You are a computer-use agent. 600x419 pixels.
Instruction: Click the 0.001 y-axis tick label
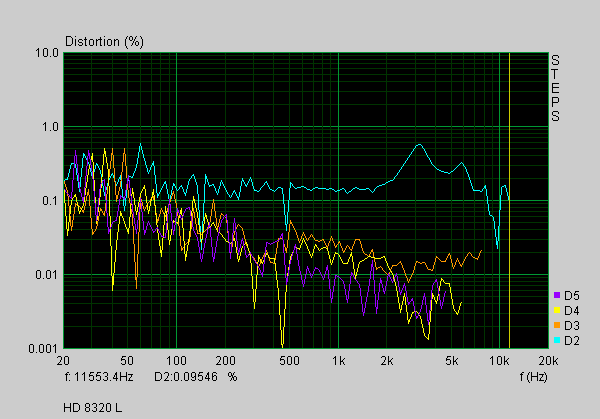point(43,349)
